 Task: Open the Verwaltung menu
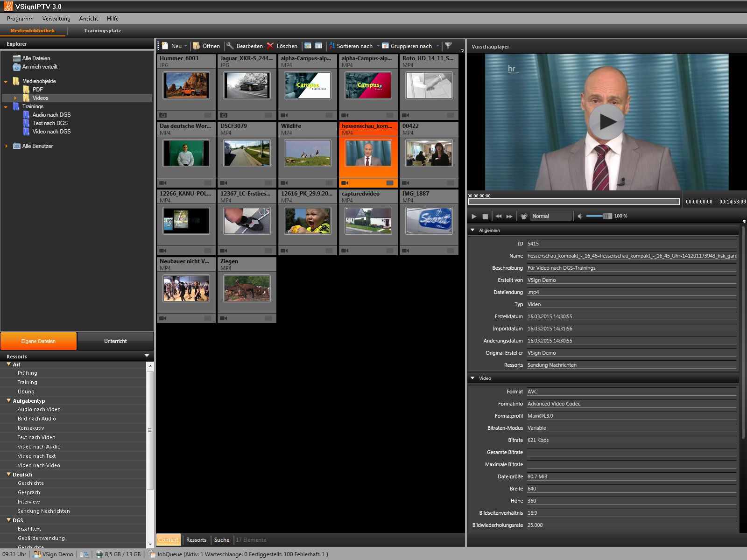click(x=56, y=19)
